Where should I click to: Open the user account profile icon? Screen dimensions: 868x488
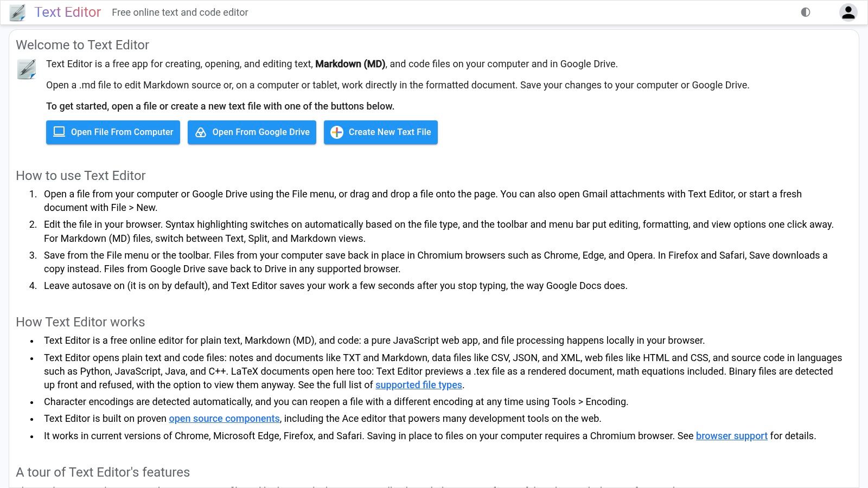pyautogui.click(x=848, y=12)
